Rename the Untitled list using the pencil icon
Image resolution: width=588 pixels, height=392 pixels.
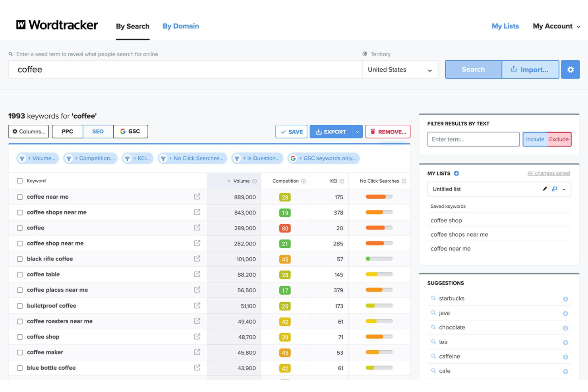[x=545, y=189]
